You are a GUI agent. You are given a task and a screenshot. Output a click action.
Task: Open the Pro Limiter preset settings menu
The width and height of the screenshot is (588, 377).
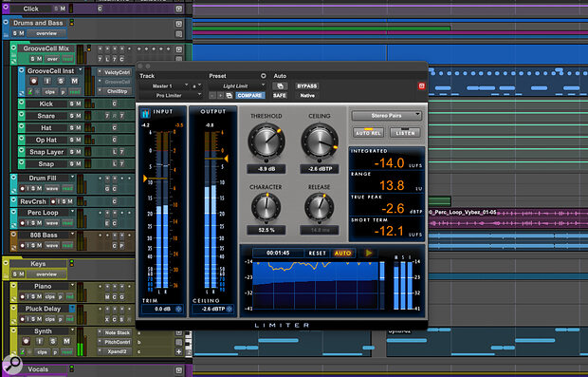pos(264,76)
